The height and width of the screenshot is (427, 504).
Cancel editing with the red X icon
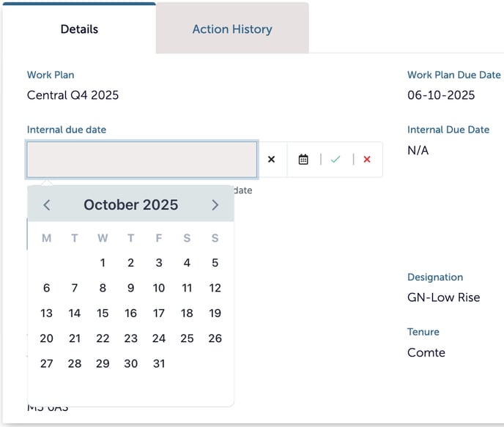[x=367, y=160]
